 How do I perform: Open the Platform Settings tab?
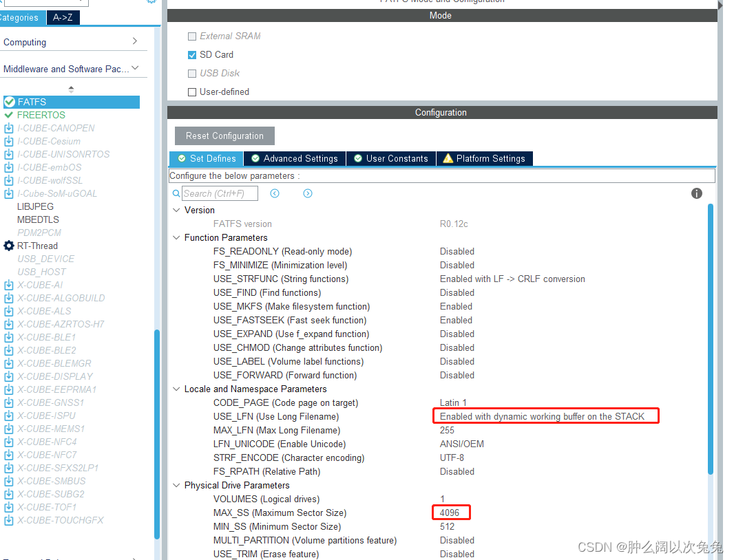click(x=485, y=159)
